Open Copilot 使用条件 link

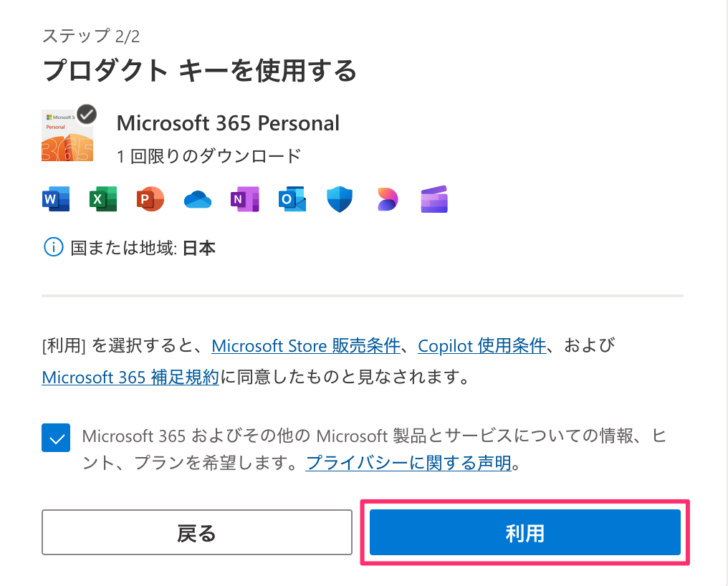tap(482, 346)
